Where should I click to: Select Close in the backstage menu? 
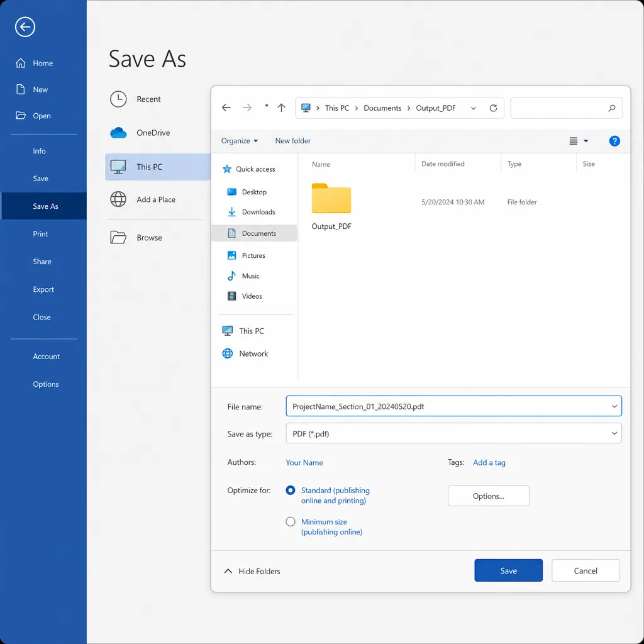[x=43, y=317]
